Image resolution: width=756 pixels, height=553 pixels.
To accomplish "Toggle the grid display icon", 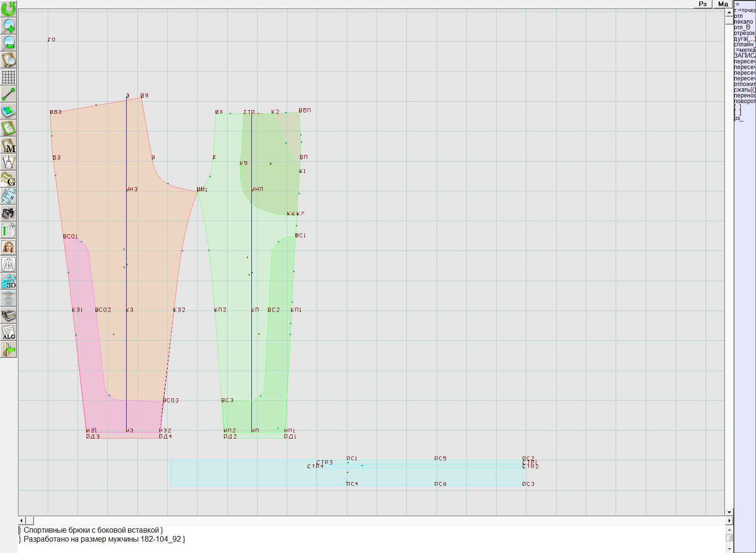I will click(x=9, y=77).
